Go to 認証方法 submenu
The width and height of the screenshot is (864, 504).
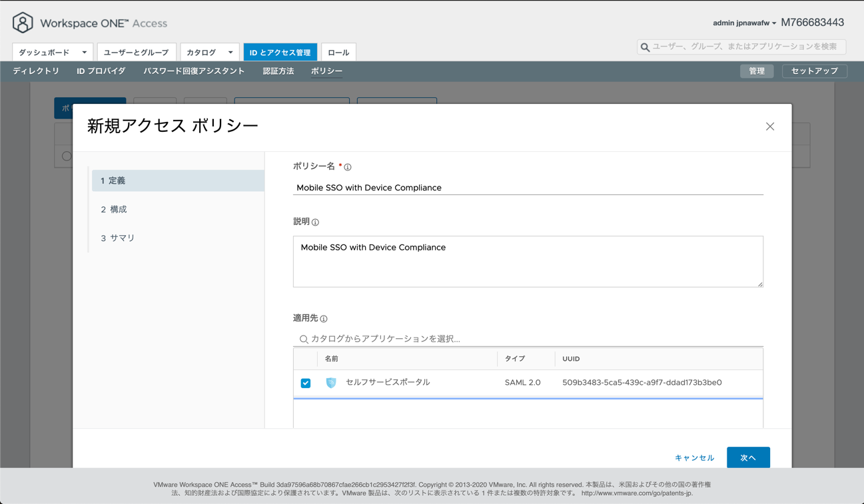[x=278, y=71]
